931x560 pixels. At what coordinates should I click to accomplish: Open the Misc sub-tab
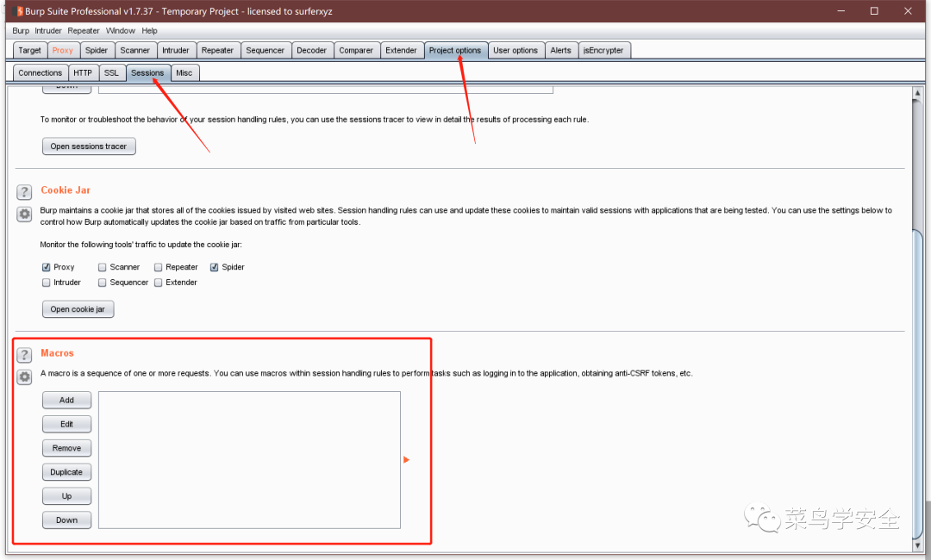coord(184,73)
